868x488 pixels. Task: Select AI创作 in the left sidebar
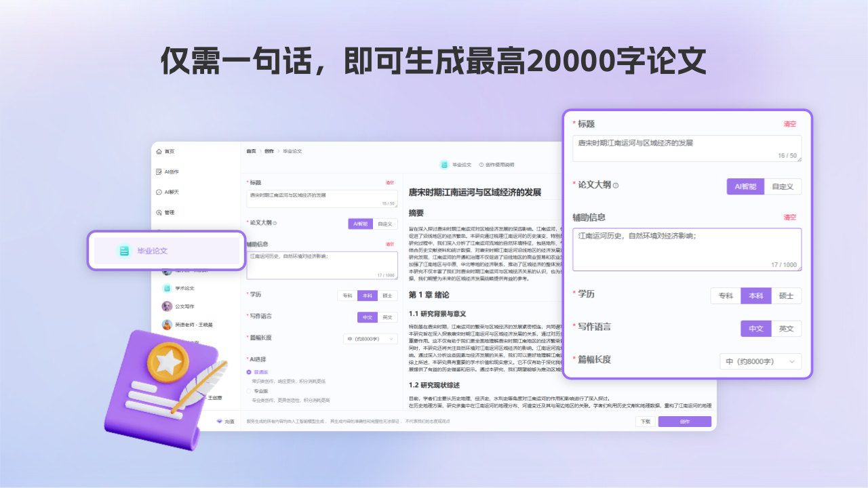pos(172,171)
